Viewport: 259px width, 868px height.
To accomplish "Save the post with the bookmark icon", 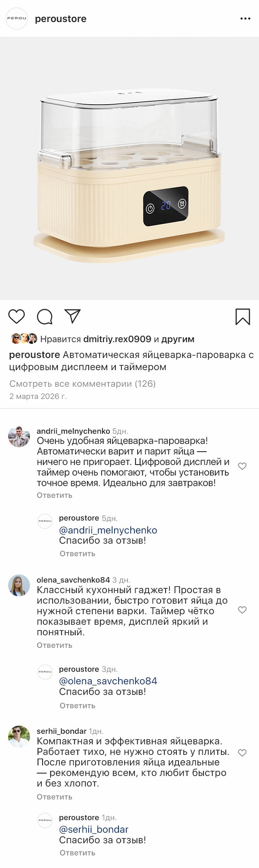I will point(243,317).
